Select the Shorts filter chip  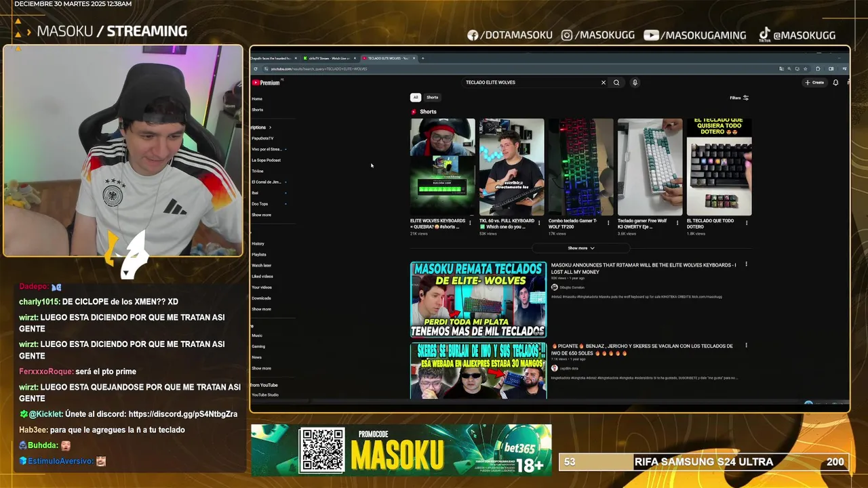pyautogui.click(x=432, y=98)
